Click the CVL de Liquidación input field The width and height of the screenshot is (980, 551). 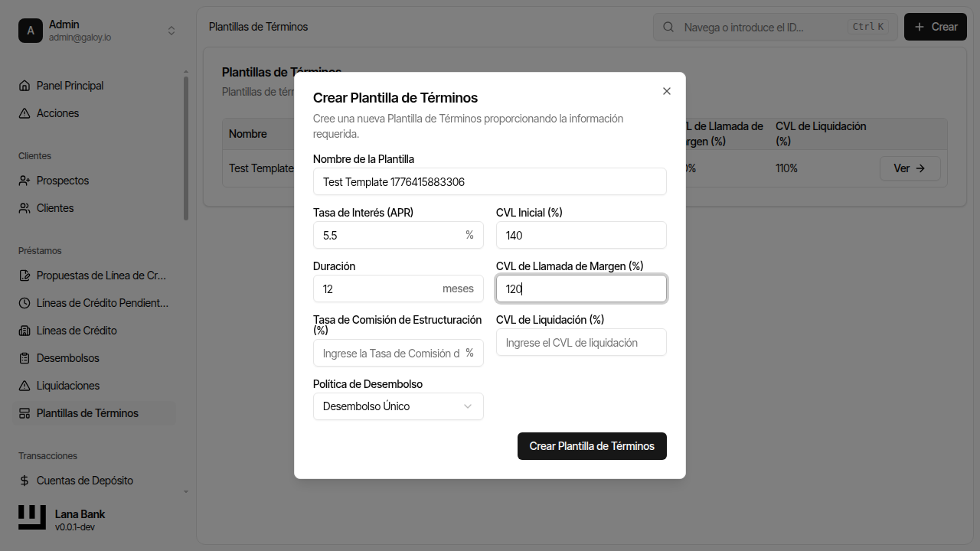tap(580, 343)
